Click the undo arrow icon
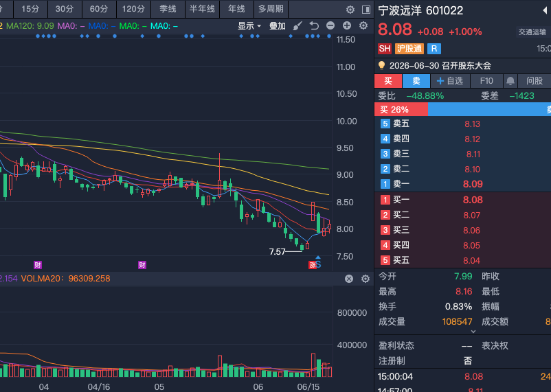This screenshot has width=551, height=392. (314, 25)
